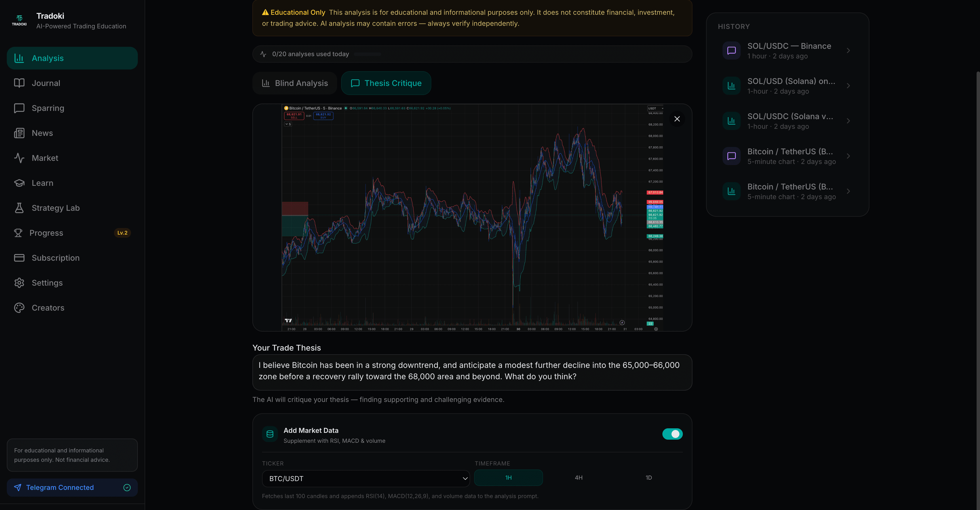Switch to the Thesis Critique tab
This screenshot has height=510, width=980.
[386, 83]
